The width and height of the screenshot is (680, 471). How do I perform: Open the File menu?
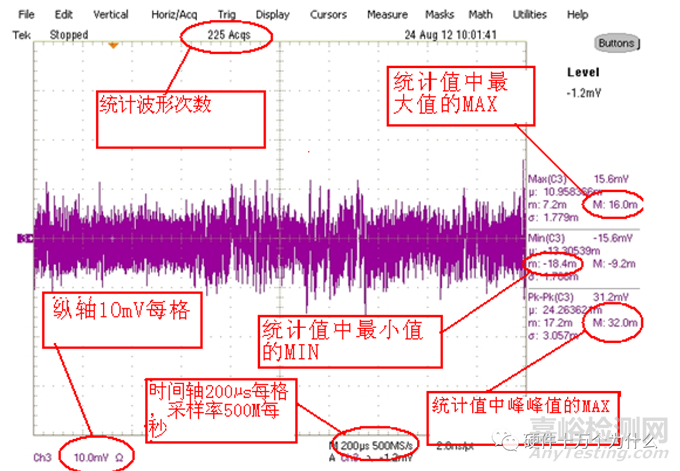click(x=26, y=16)
